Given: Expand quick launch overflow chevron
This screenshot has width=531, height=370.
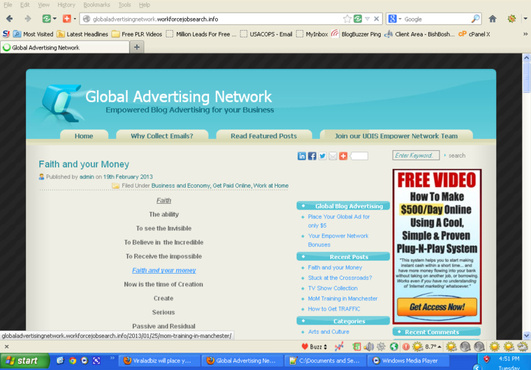Looking at the screenshot, I should [x=112, y=357].
